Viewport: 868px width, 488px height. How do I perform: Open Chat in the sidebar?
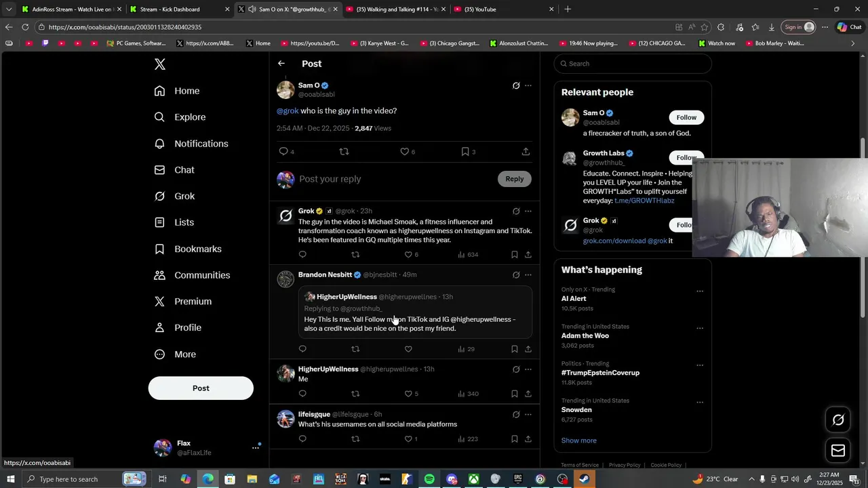pyautogui.click(x=174, y=170)
